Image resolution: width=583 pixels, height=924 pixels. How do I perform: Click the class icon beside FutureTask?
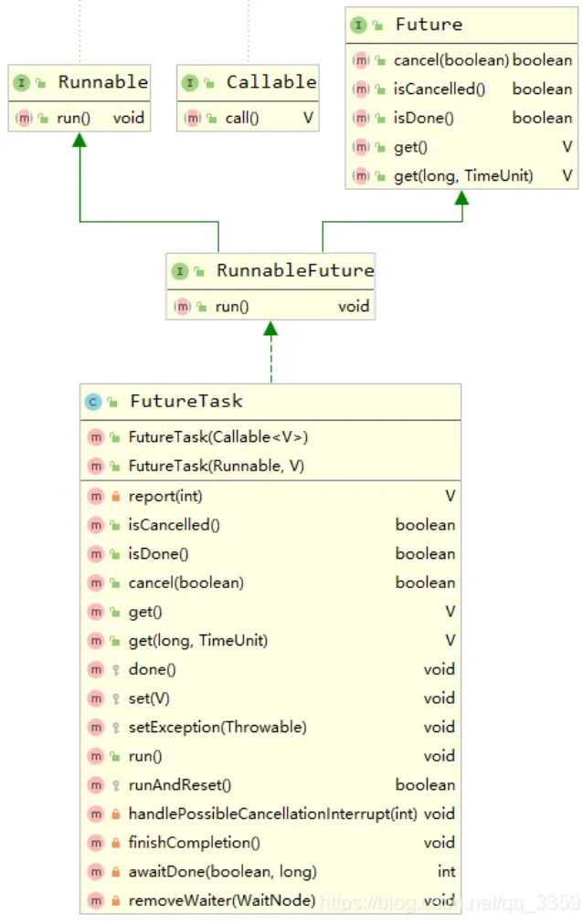tap(93, 402)
